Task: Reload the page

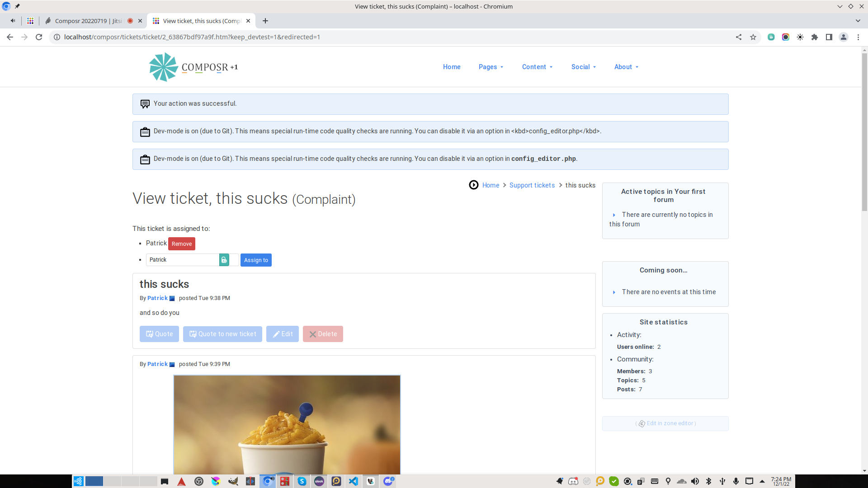Action: 39,37
